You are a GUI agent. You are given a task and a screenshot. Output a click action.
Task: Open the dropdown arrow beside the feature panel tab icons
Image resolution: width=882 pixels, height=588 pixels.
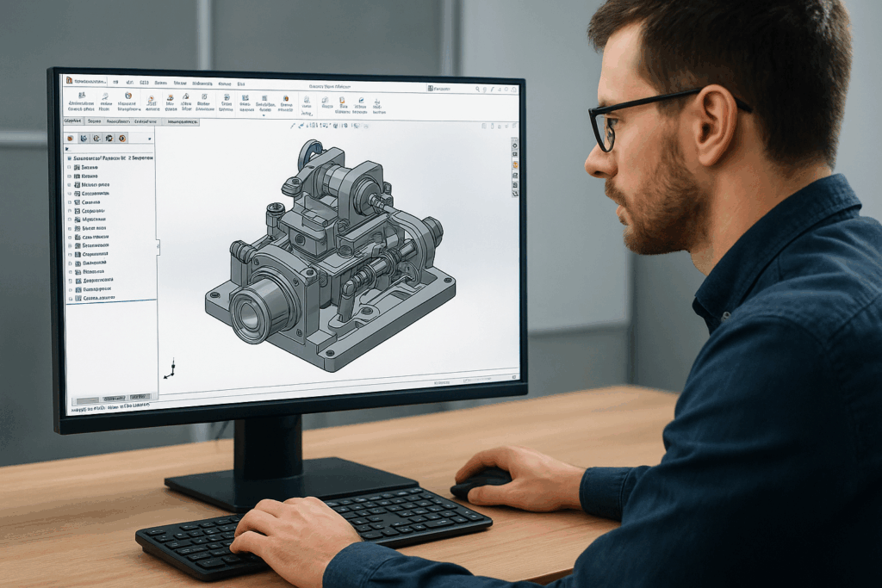tap(149, 138)
